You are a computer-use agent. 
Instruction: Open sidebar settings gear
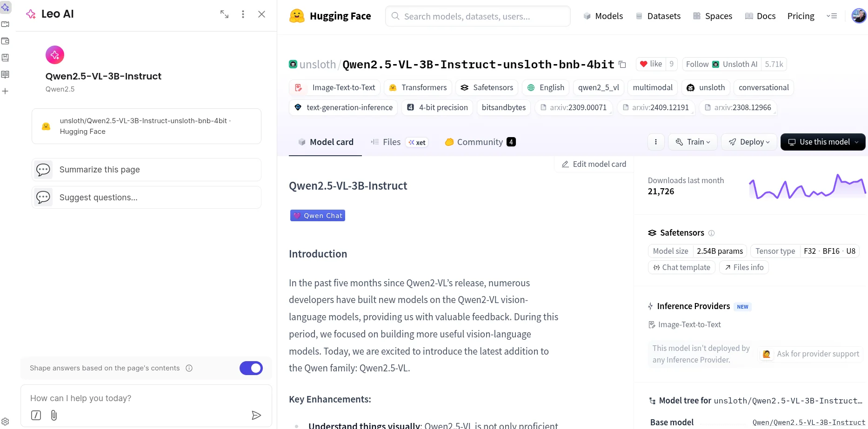tap(5, 422)
